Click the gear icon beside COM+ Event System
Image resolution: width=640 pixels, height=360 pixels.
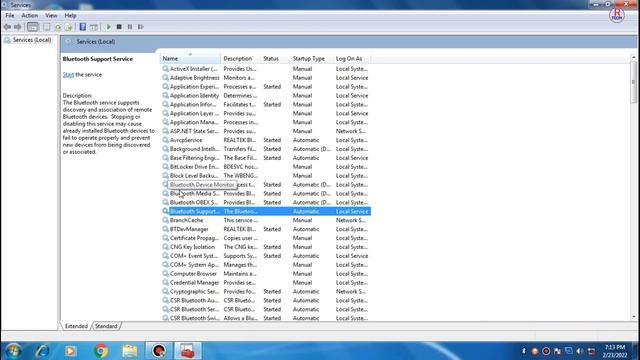(165, 256)
